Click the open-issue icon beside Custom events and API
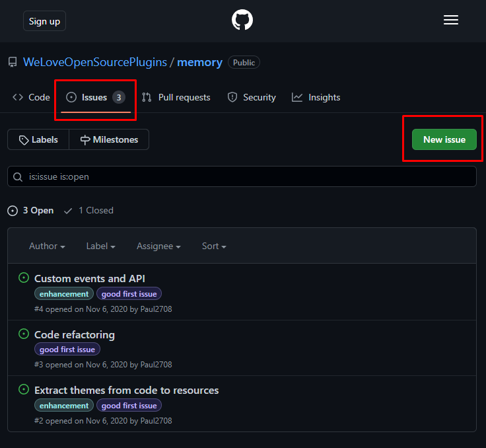The image size is (486, 448). (24, 278)
